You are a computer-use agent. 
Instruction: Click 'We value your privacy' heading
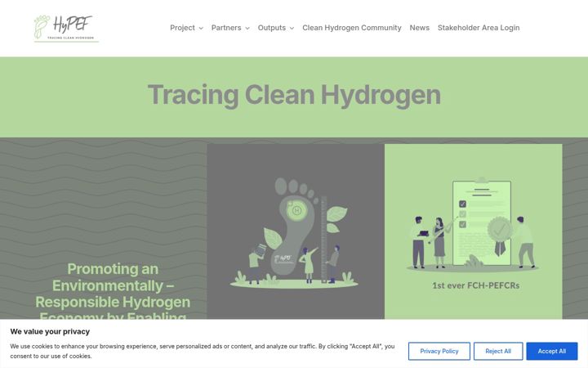point(50,331)
